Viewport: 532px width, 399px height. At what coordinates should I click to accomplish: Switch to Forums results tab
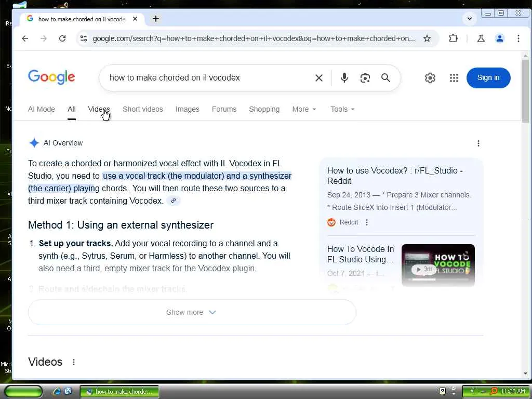tap(224, 109)
